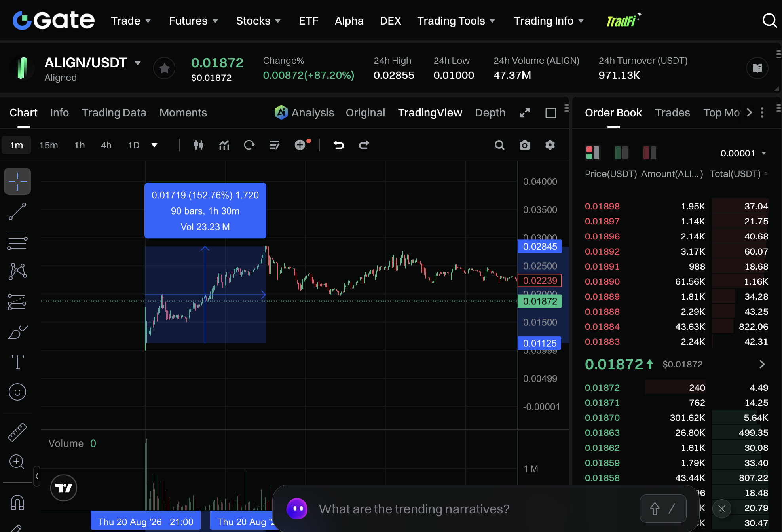This screenshot has width=782, height=532.
Task: Toggle fullscreen chart expand arrows
Action: [525, 113]
